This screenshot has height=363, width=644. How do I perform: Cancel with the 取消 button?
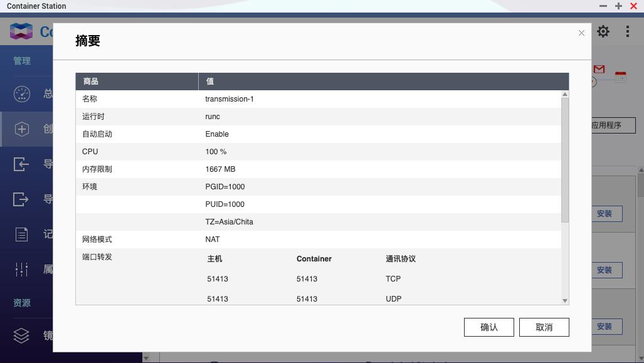544,327
